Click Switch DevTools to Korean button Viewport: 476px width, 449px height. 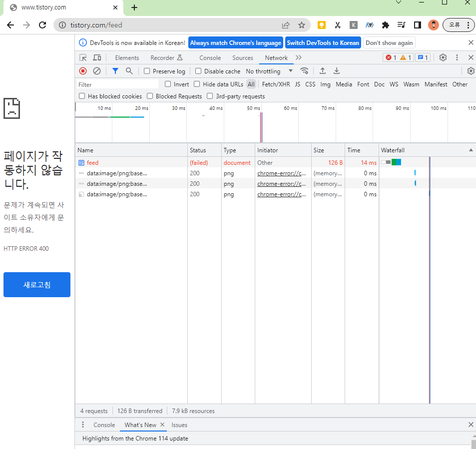323,43
